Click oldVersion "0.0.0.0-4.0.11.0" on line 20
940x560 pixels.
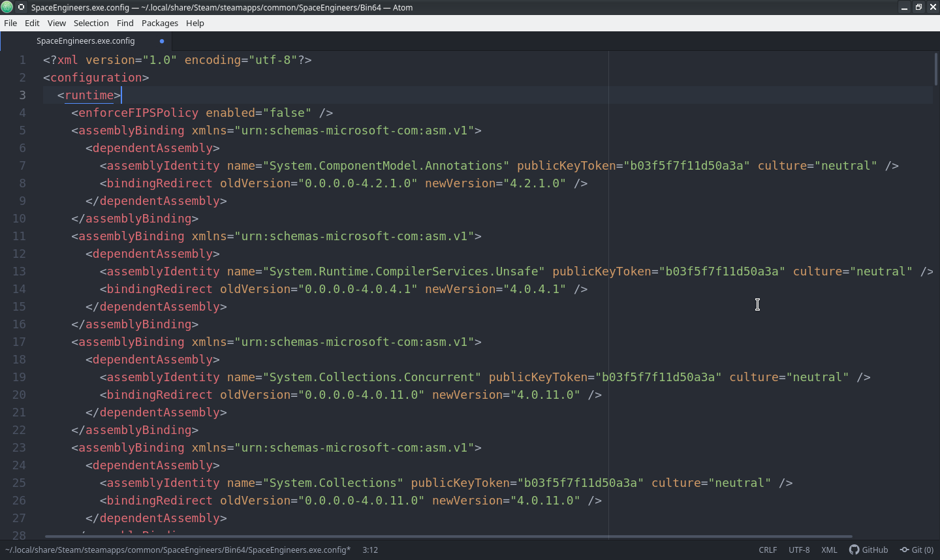[x=361, y=394]
